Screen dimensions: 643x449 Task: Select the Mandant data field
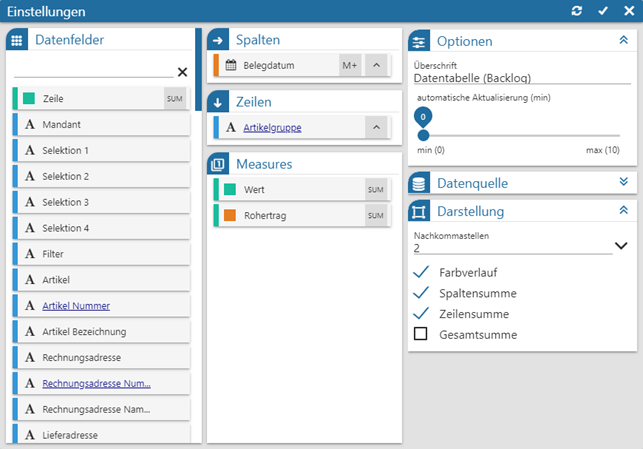(61, 125)
